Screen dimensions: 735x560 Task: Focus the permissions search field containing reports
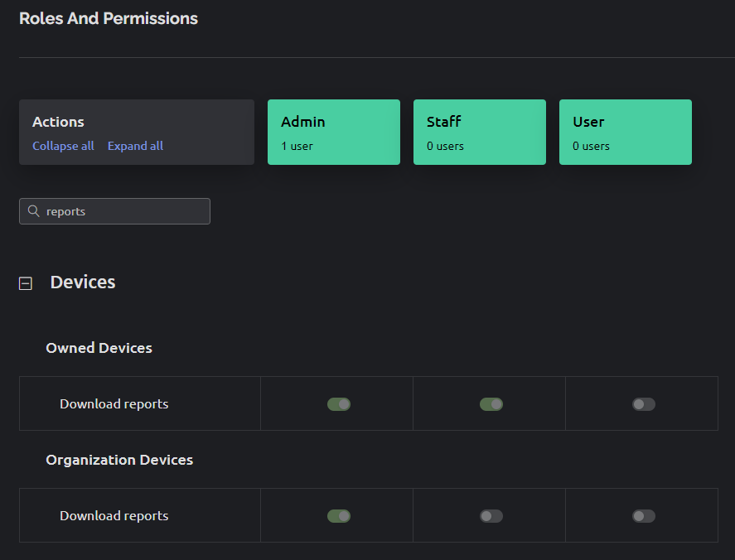124,211
